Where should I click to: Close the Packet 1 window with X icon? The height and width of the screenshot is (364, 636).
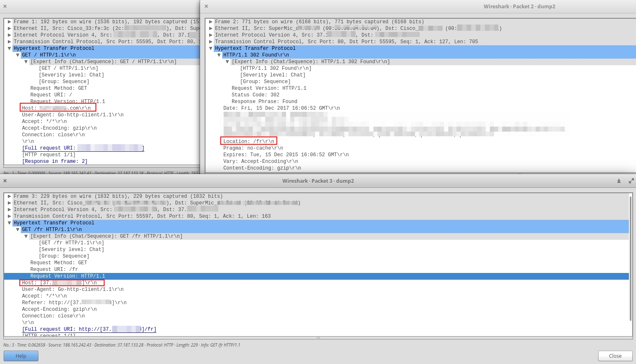5,6
